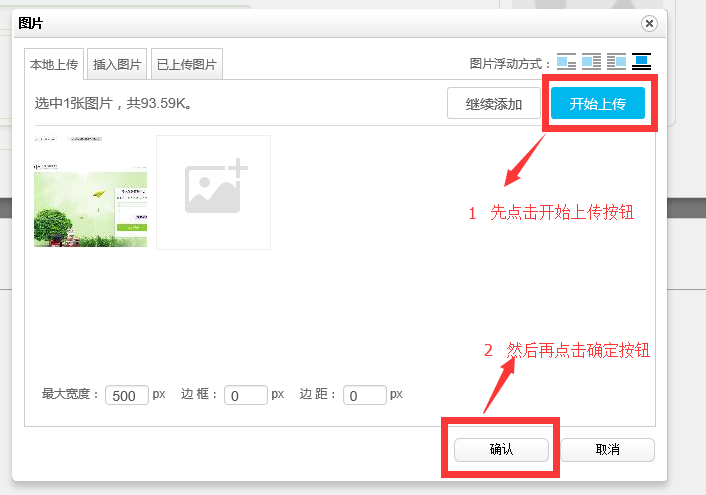706x495 pixels.
Task: Switch to the 本地上传 tab
Action: tap(54, 64)
